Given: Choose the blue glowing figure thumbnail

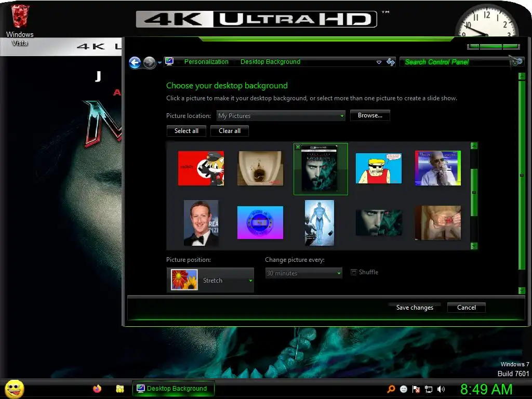Looking at the screenshot, I should [320, 222].
